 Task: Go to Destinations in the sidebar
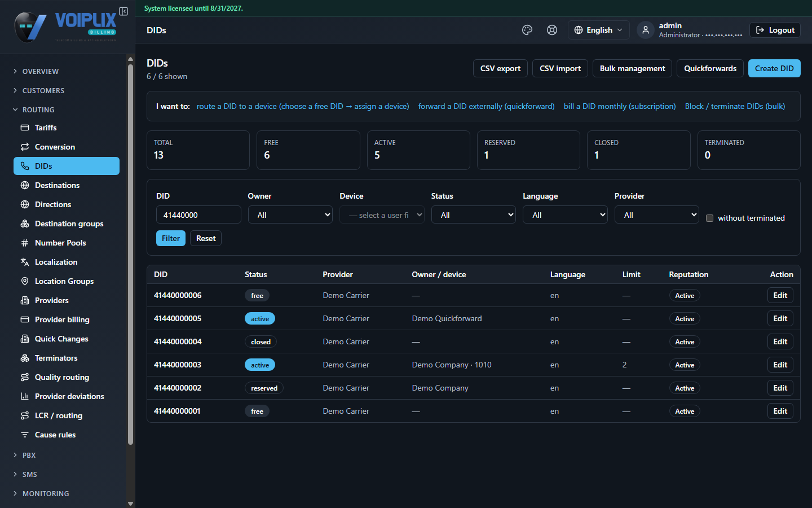point(67,185)
